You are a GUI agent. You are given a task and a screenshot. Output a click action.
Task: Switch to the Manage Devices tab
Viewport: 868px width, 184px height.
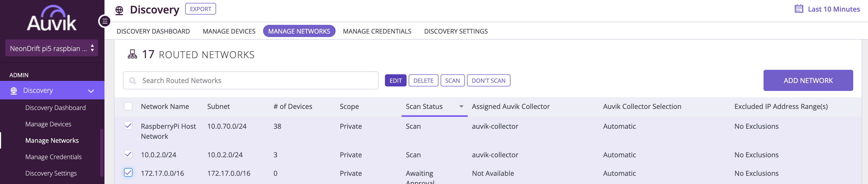[229, 31]
